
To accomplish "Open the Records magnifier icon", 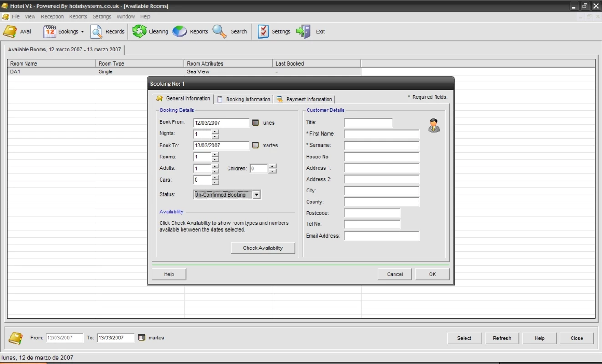I will [x=96, y=31].
